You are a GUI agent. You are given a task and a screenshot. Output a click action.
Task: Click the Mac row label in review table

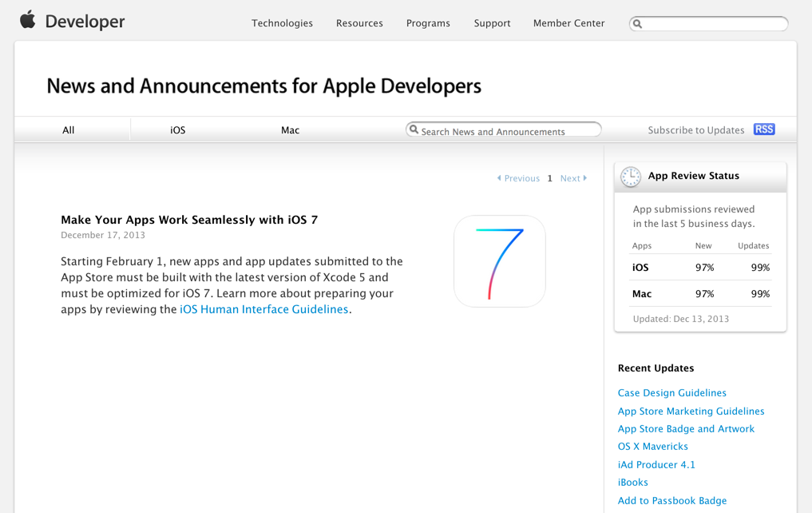642,294
